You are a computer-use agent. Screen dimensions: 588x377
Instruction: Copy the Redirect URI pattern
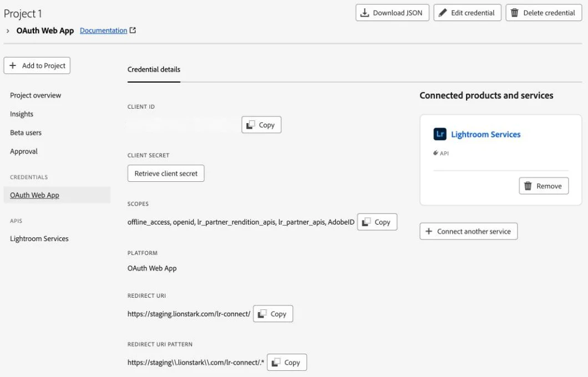pos(287,363)
